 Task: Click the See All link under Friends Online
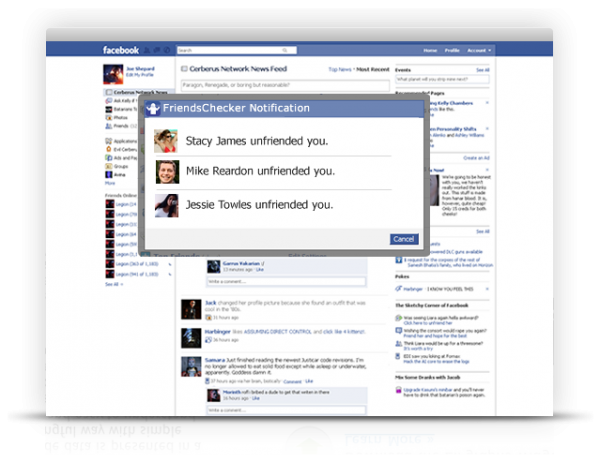pos(114,284)
